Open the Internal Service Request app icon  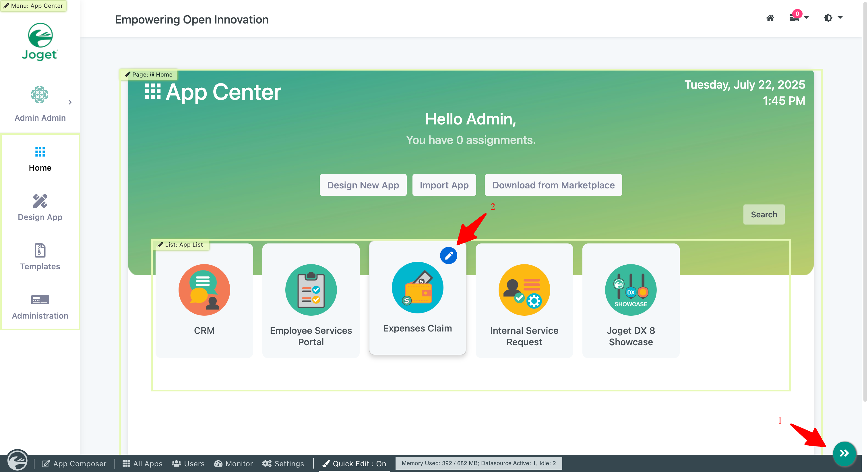tap(524, 290)
